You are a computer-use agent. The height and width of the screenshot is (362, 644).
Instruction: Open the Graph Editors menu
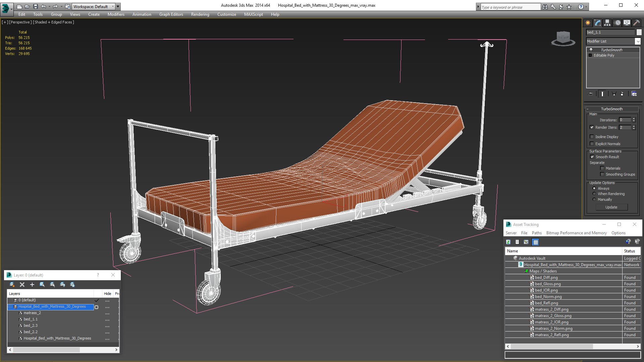171,14
